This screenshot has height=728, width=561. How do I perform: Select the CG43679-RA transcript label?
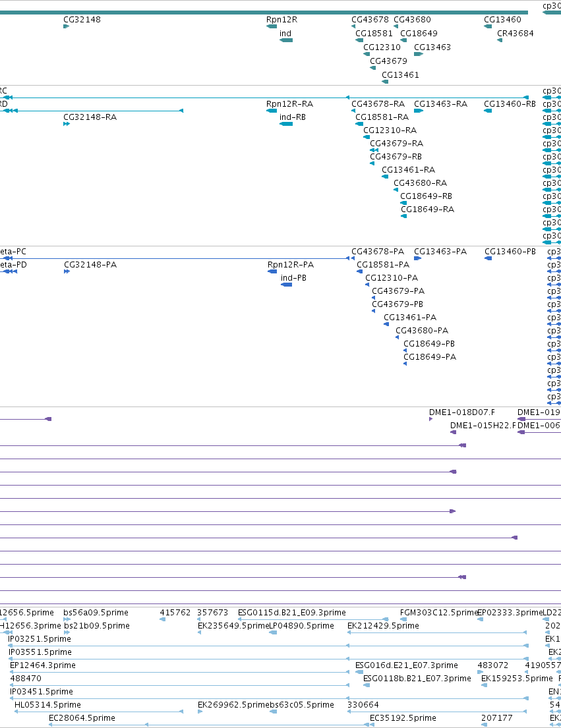coord(397,144)
